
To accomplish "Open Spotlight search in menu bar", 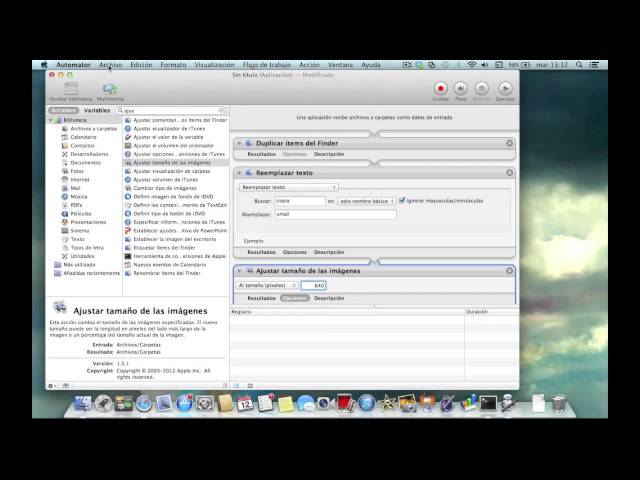I will [x=579, y=65].
